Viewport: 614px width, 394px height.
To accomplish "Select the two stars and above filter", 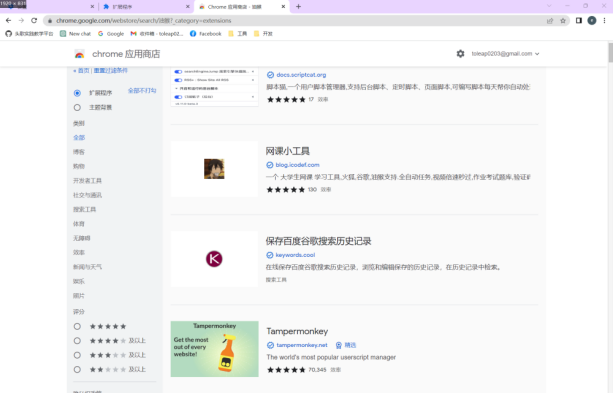I will [77, 369].
